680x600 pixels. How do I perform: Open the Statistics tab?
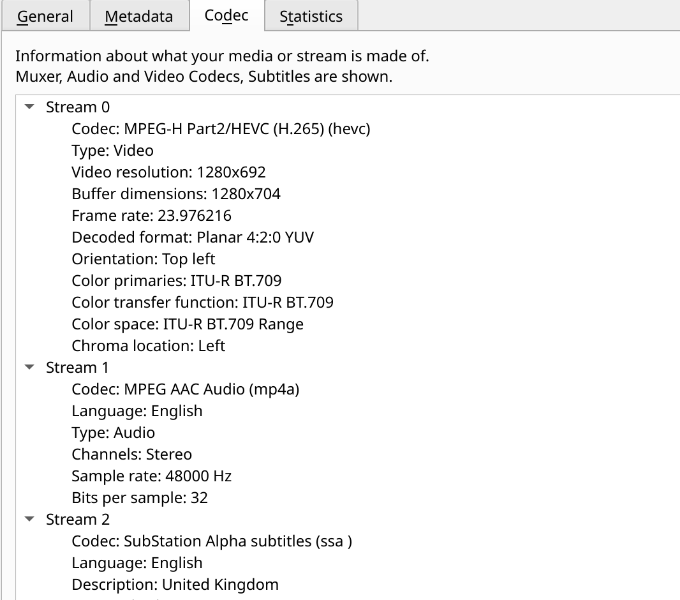point(311,16)
